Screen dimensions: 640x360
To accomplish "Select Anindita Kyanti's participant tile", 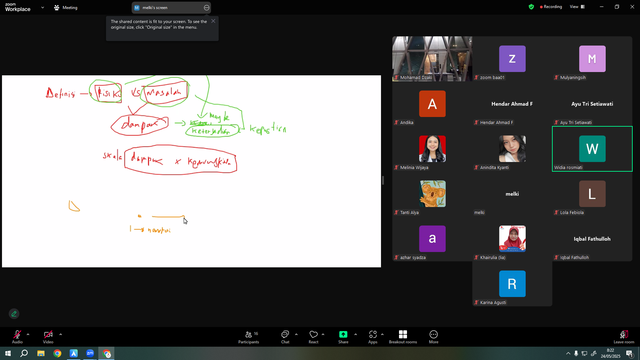I will (x=512, y=149).
